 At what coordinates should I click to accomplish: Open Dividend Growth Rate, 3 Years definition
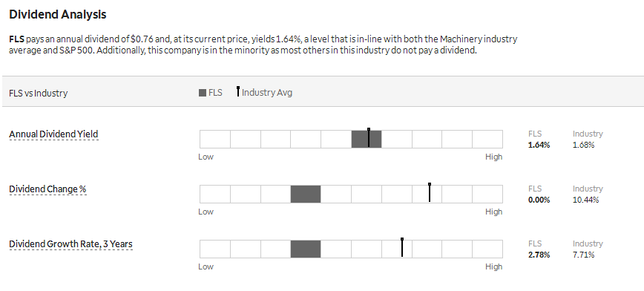[70, 243]
